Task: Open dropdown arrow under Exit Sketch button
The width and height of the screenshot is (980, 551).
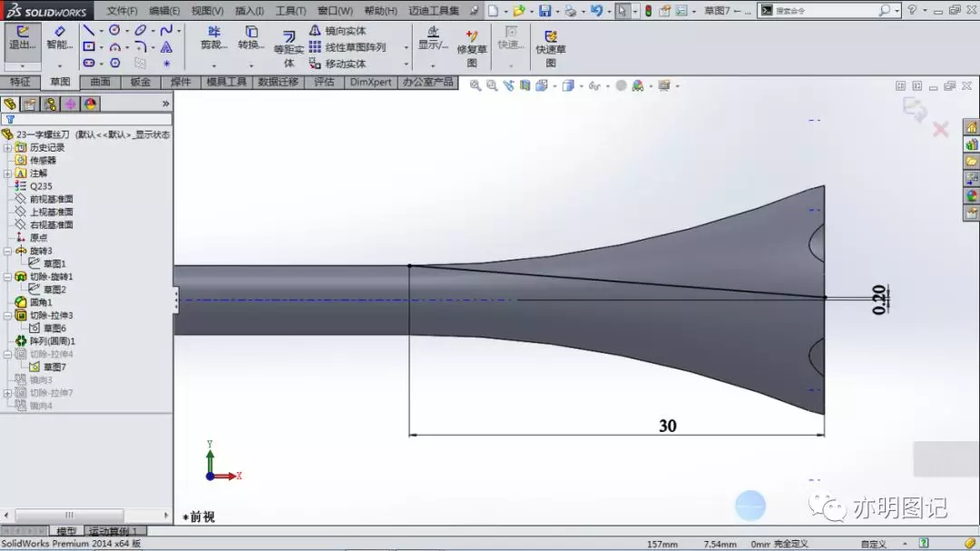Action: pos(23,65)
